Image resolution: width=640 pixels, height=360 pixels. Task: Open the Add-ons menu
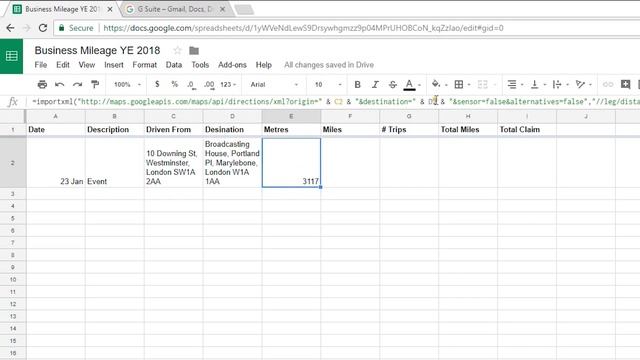232,65
